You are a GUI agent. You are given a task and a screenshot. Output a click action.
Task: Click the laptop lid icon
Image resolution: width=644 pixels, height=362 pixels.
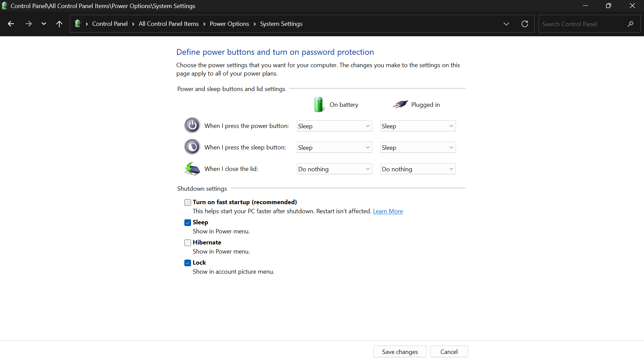pos(192,169)
